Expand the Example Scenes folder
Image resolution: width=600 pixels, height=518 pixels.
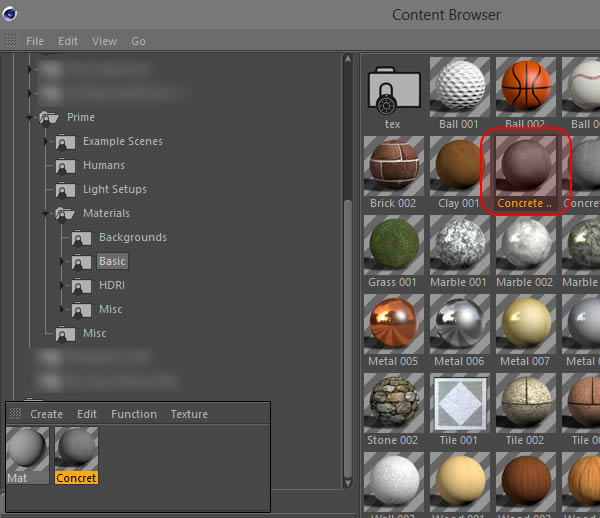[x=46, y=142]
